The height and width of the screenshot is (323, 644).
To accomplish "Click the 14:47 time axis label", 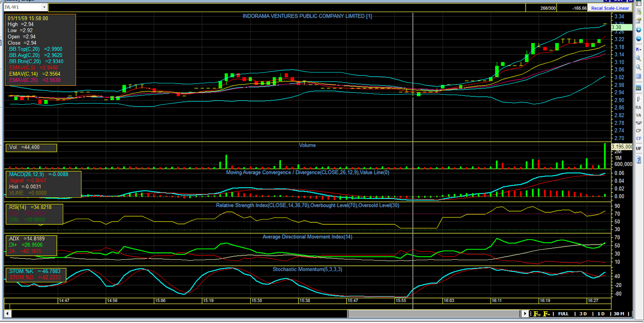I will [x=64, y=301].
